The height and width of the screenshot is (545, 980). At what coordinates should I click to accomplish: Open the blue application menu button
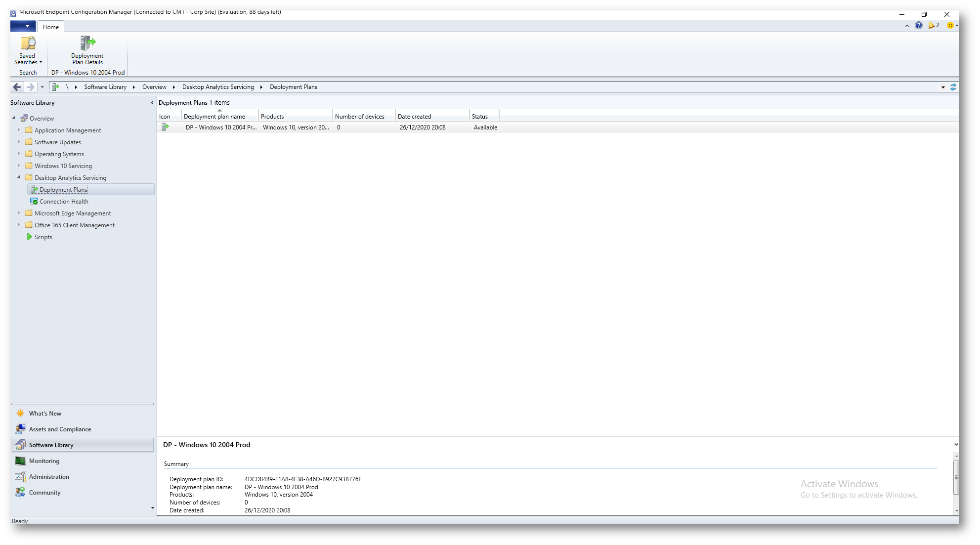pos(23,26)
